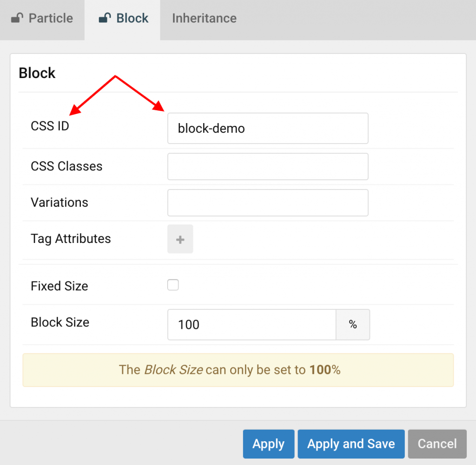This screenshot has height=465, width=476.
Task: Switch to the Inheritance tab
Action: (x=204, y=19)
